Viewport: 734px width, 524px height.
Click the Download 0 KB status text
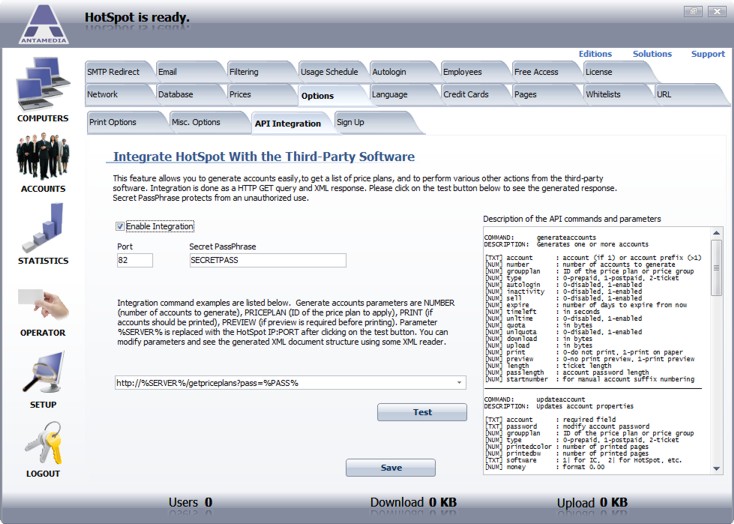pyautogui.click(x=413, y=502)
